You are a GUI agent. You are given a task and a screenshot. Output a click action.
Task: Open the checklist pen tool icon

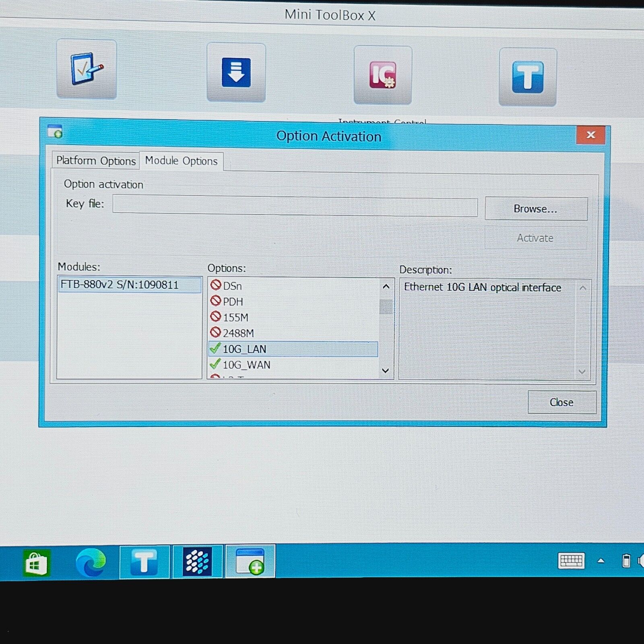tap(87, 69)
